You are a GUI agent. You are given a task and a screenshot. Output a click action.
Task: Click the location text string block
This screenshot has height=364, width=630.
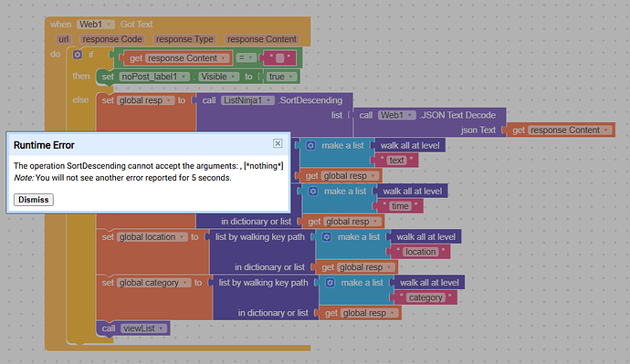[420, 252]
